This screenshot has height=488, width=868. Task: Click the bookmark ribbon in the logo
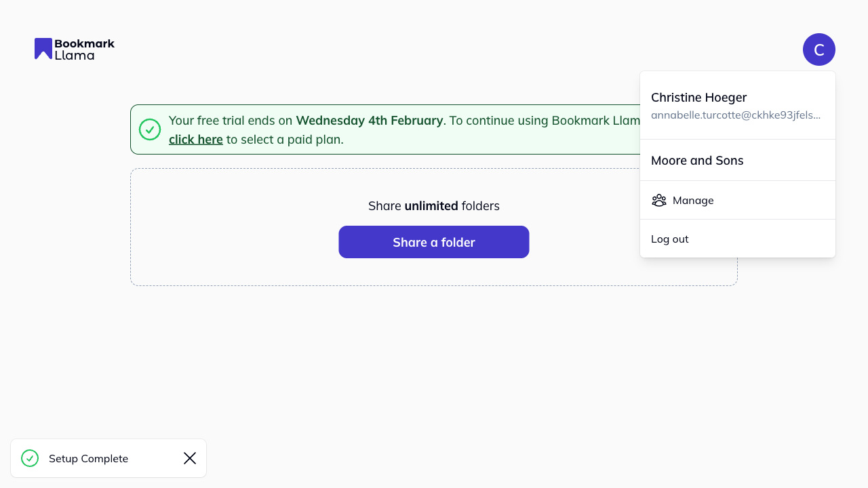(x=43, y=48)
